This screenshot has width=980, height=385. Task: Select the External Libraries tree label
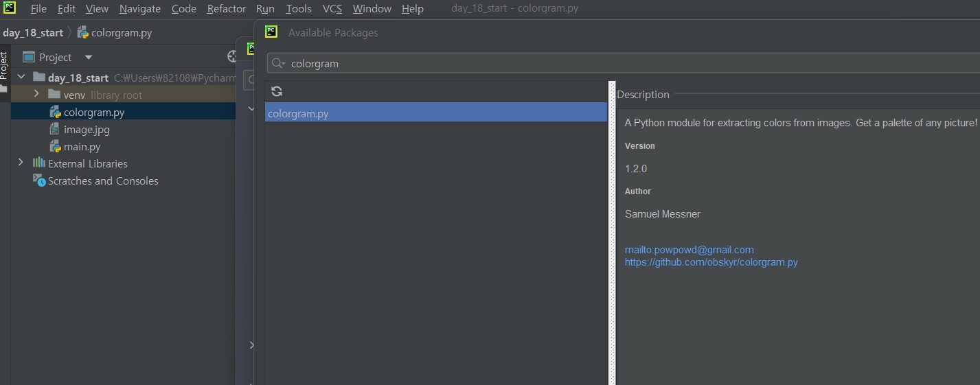[88, 163]
